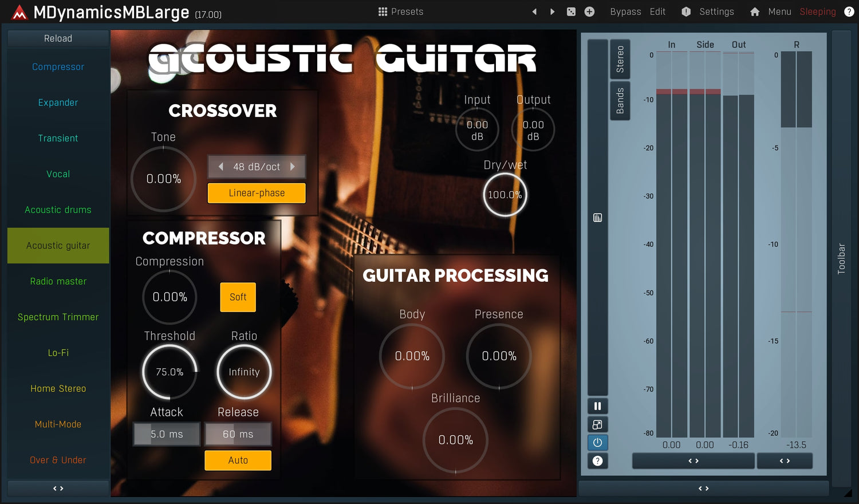Switch to the Spectrum Trimmer preset

click(58, 317)
